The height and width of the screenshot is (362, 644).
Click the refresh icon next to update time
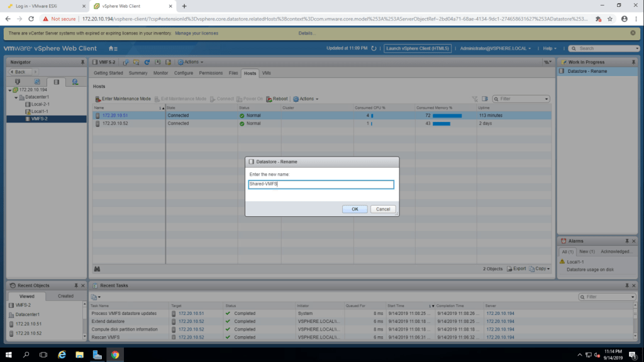tap(374, 48)
